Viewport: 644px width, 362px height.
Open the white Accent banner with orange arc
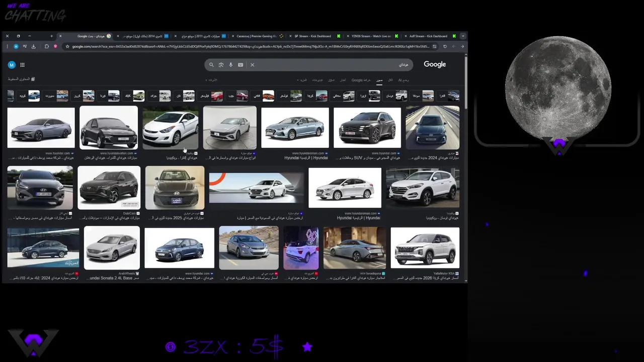pyautogui.click(x=257, y=188)
